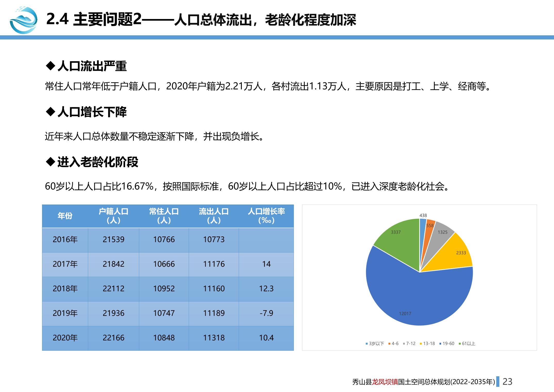
Task: Click the diamond bullet before 人口流出严重
Action: [x=51, y=66]
